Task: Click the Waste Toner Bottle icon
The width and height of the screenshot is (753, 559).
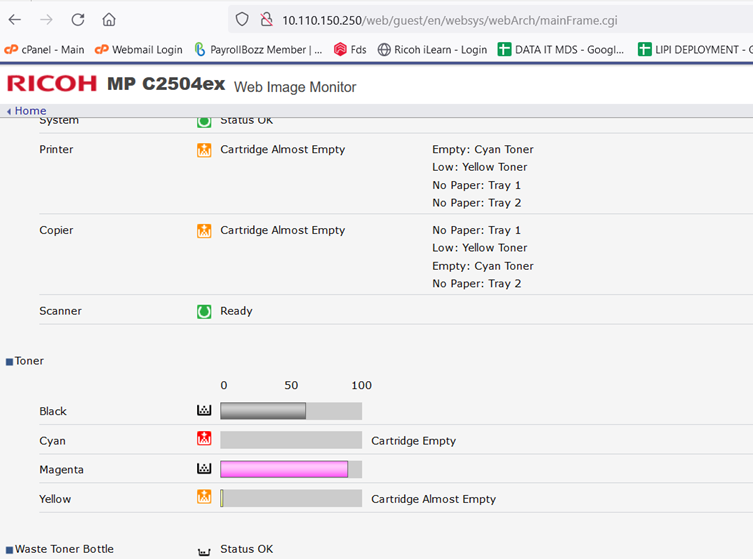Action: point(204,551)
